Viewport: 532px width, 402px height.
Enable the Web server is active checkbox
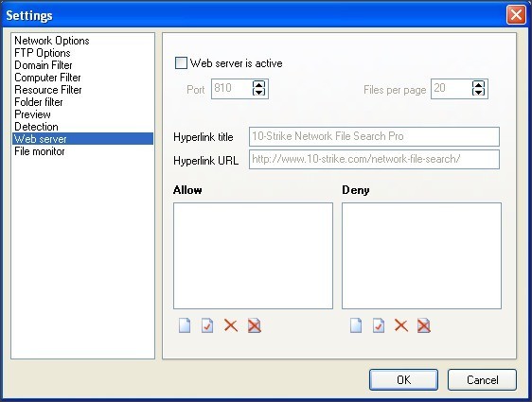click(181, 63)
